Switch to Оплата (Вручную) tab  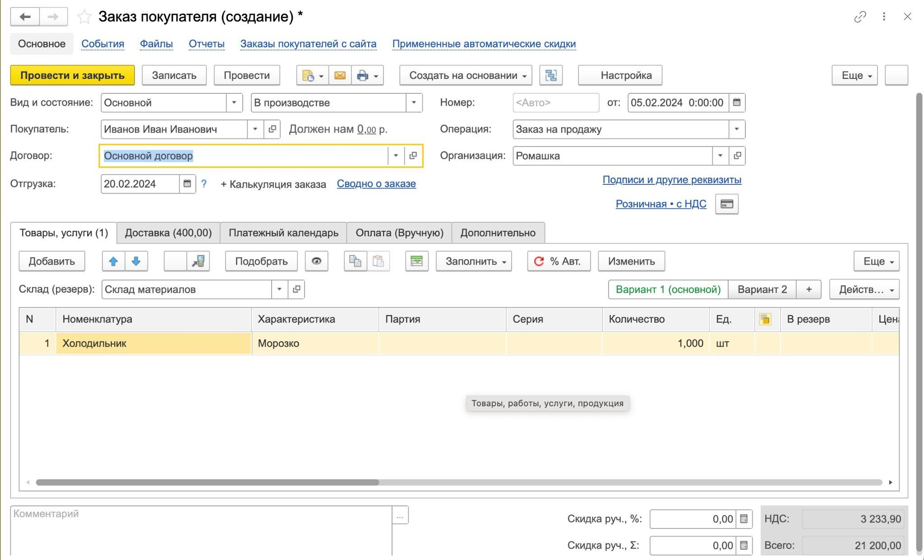tap(399, 233)
